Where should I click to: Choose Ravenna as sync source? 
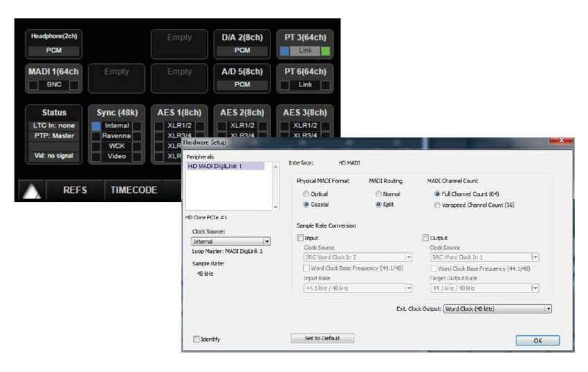tap(117, 136)
